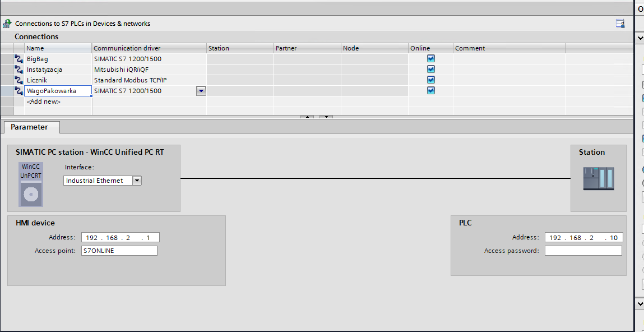
Task: Open the Interface Industrial Ethernet dropdown
Action: pos(137,181)
